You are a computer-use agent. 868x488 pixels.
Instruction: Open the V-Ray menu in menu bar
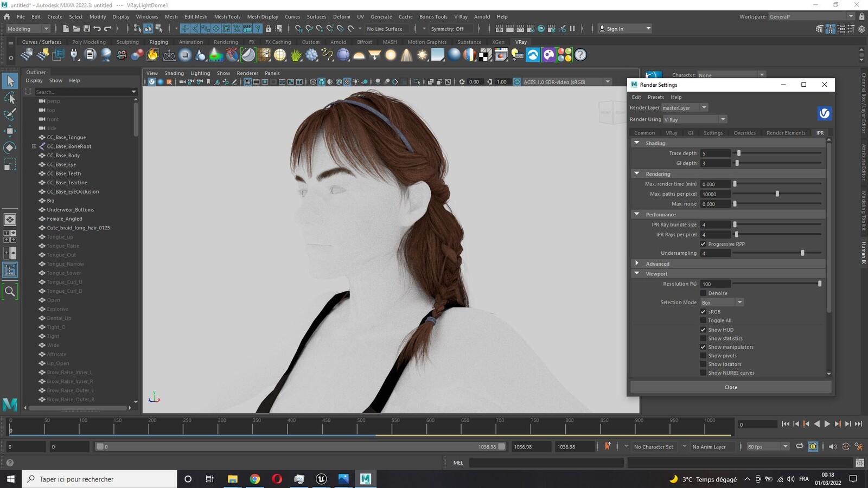click(x=461, y=17)
